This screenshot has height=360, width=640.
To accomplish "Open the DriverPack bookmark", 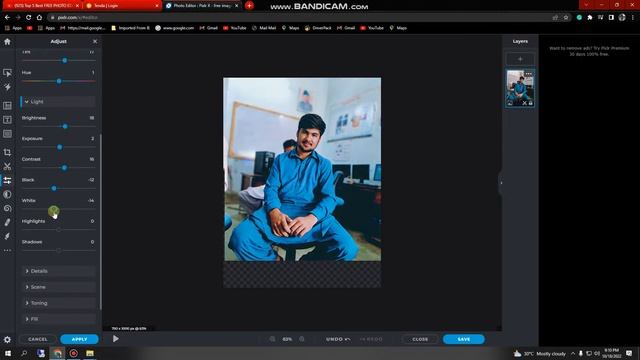I will [318, 28].
